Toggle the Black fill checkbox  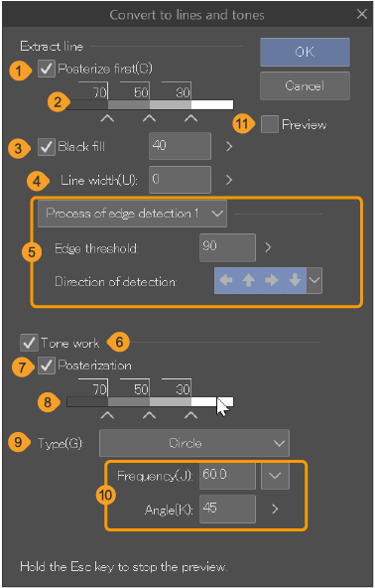pyautogui.click(x=47, y=147)
